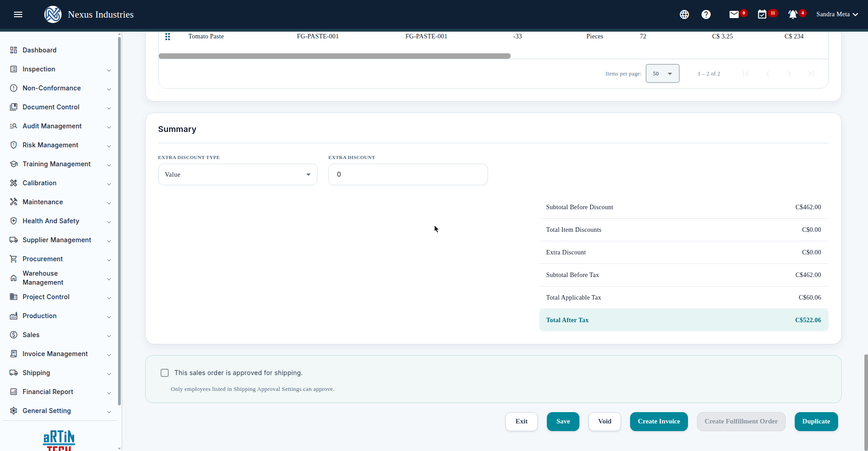Go to last page of table

pos(811,74)
